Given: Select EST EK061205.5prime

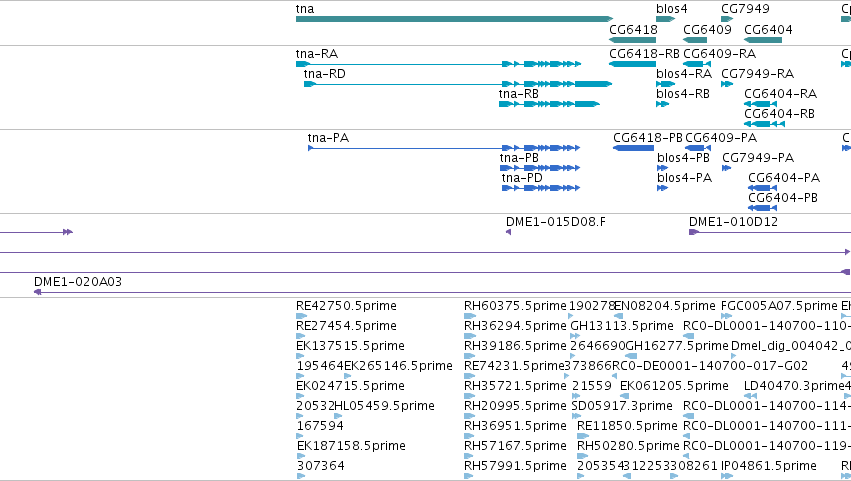Looking at the screenshot, I should (x=674, y=387).
